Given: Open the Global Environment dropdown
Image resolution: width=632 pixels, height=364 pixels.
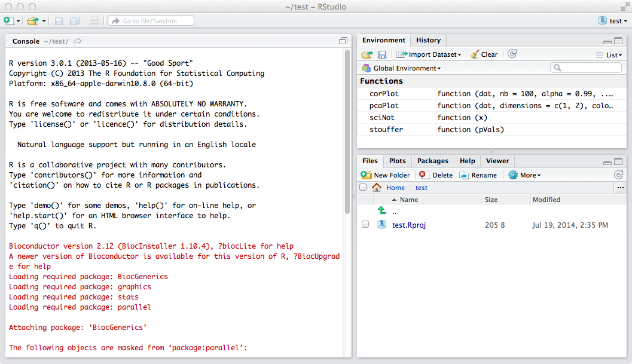Looking at the screenshot, I should pos(401,68).
